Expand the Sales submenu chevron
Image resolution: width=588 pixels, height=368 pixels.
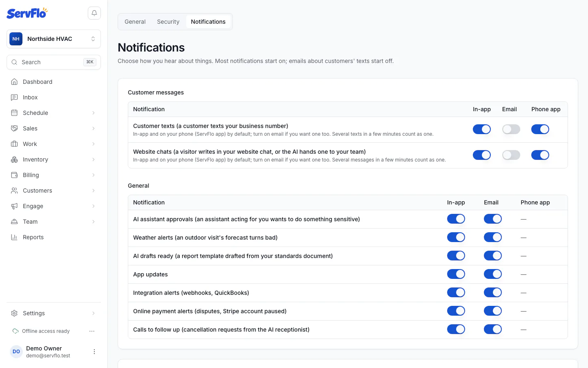point(94,128)
